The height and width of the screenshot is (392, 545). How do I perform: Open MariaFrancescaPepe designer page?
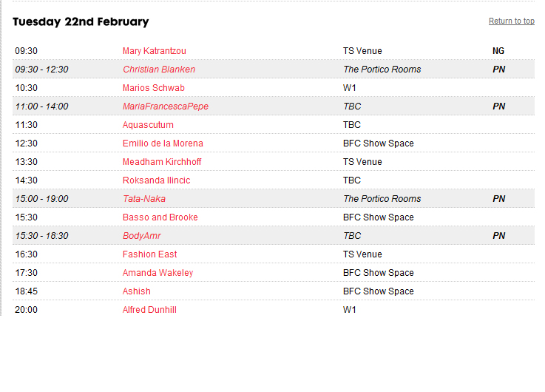[x=165, y=107]
